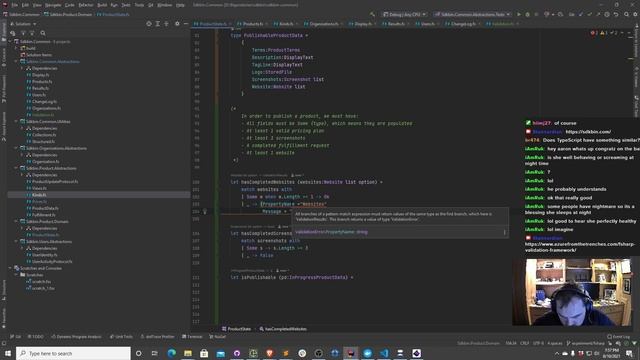Click the locate/select opened file icon
This screenshot has width=640, height=360.
[x=149, y=24]
